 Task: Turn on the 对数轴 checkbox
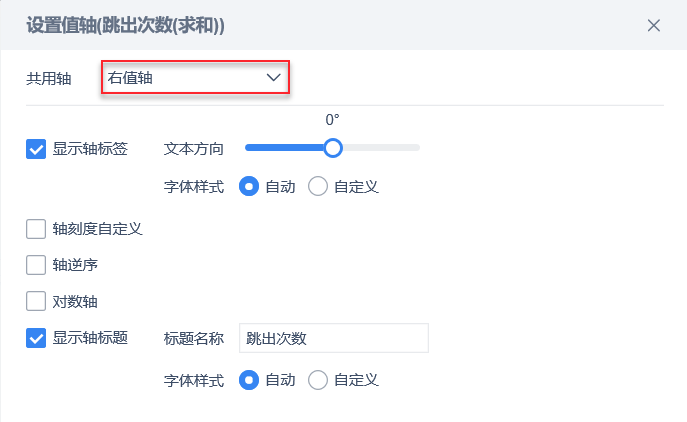36,301
